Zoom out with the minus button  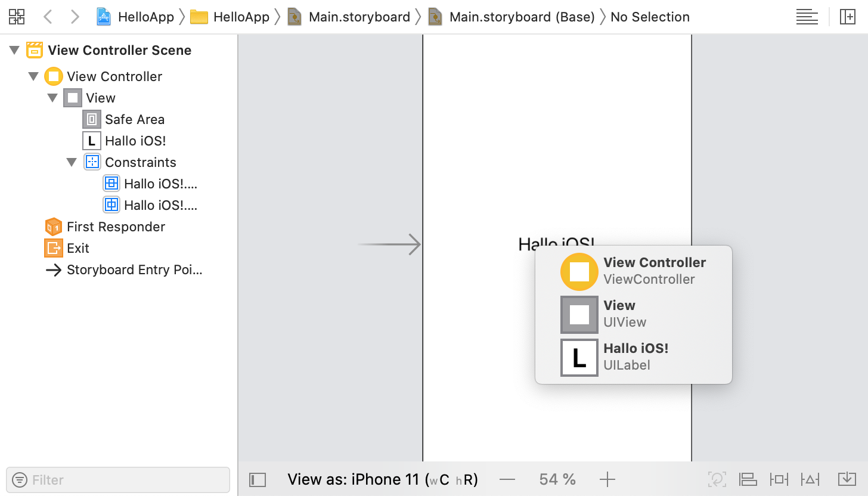click(x=507, y=479)
